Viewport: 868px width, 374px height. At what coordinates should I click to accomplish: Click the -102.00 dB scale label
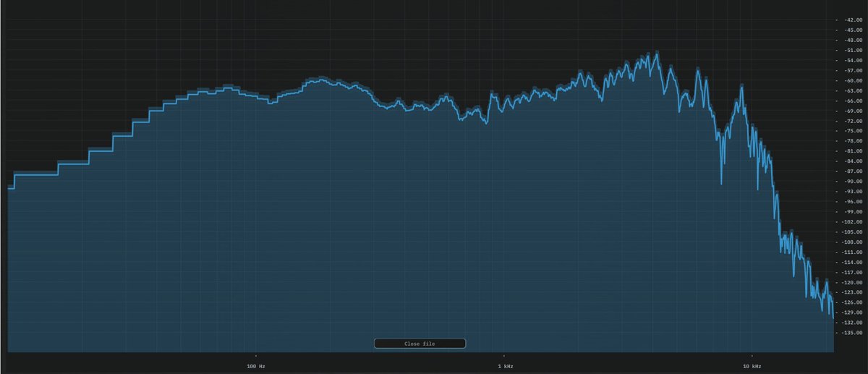[851, 222]
